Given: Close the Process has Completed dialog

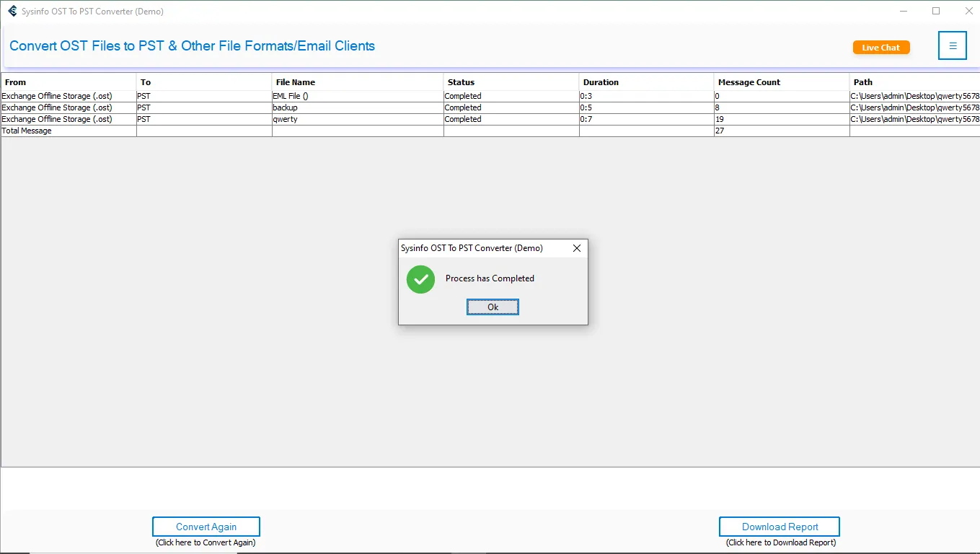Looking at the screenshot, I should click(576, 248).
